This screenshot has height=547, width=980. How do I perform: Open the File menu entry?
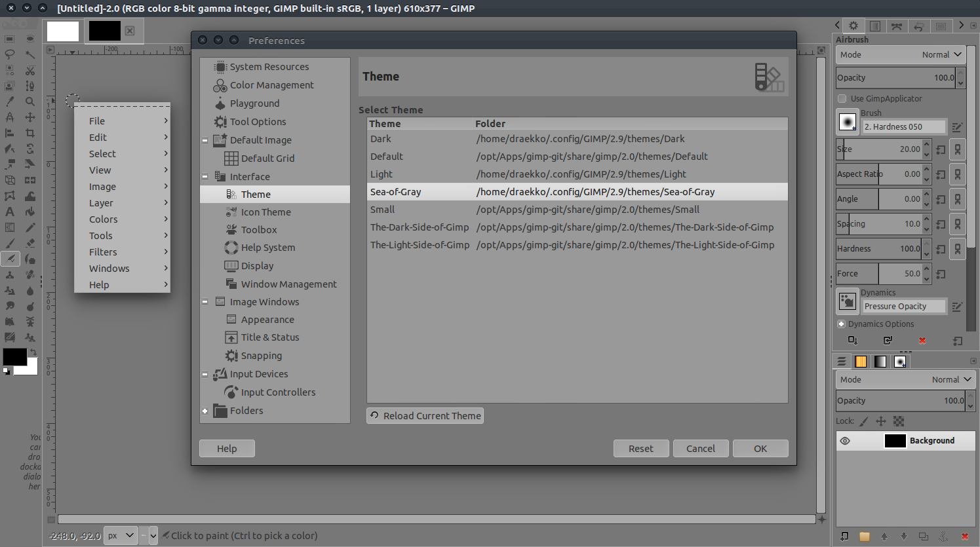coord(122,121)
